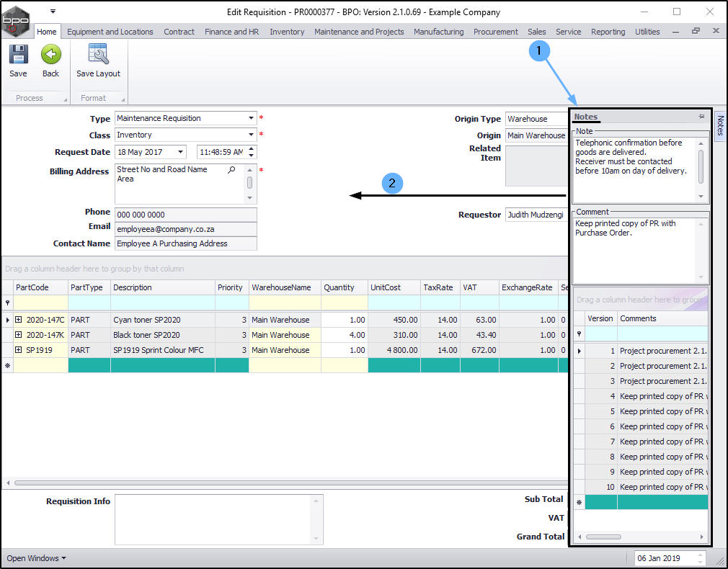Open the Quick Access toolbar customize arrow
728x569 pixels.
(x=53, y=12)
